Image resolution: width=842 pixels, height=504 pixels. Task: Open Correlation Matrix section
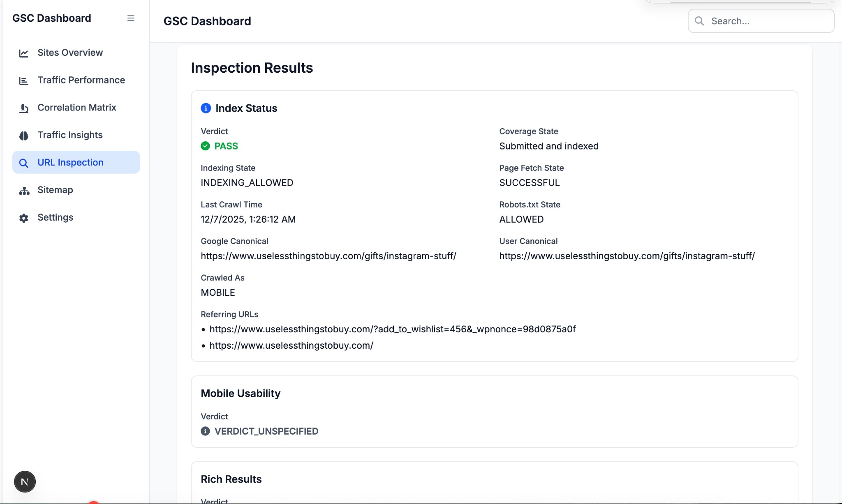tap(76, 108)
